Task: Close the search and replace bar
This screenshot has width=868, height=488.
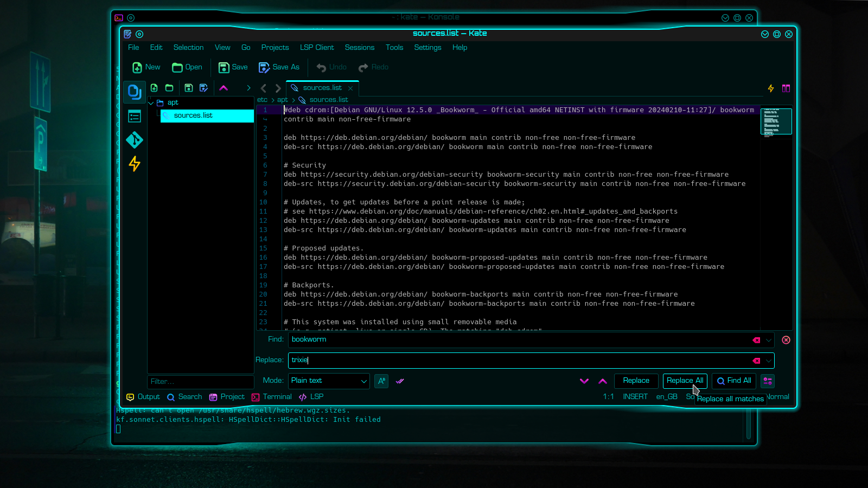Action: click(x=786, y=340)
